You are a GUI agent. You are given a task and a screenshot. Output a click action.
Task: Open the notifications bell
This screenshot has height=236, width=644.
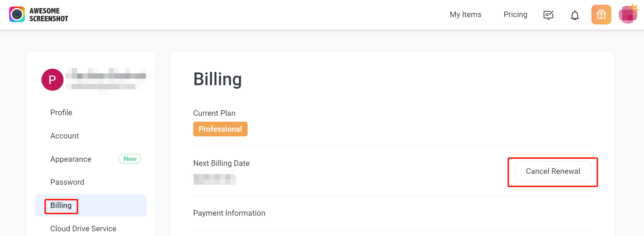tap(575, 15)
